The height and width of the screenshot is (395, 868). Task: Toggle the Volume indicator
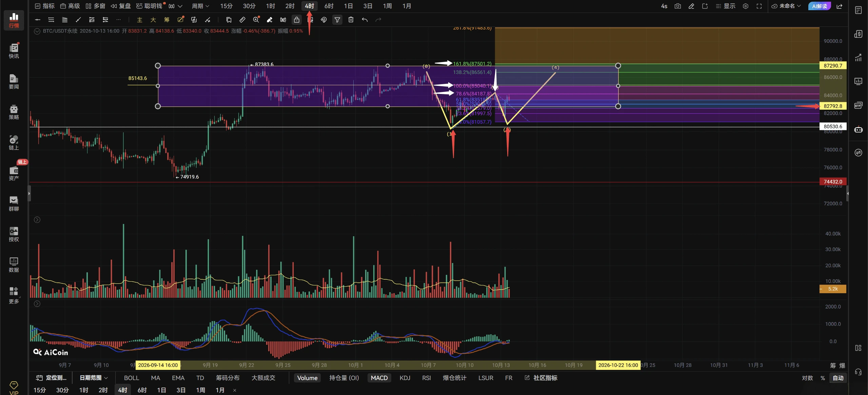point(307,378)
